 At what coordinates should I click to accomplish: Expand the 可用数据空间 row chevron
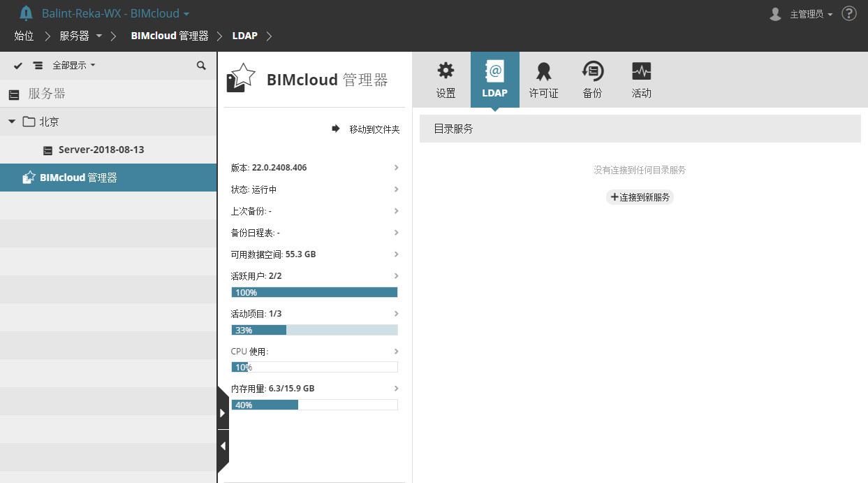tap(397, 254)
